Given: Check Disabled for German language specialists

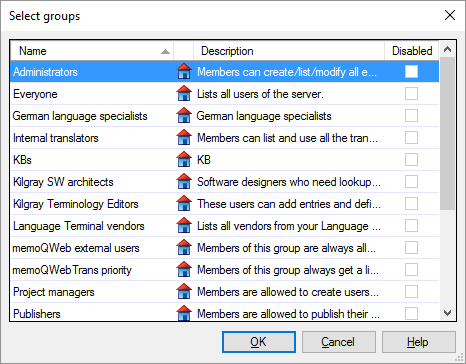Looking at the screenshot, I should [411, 115].
